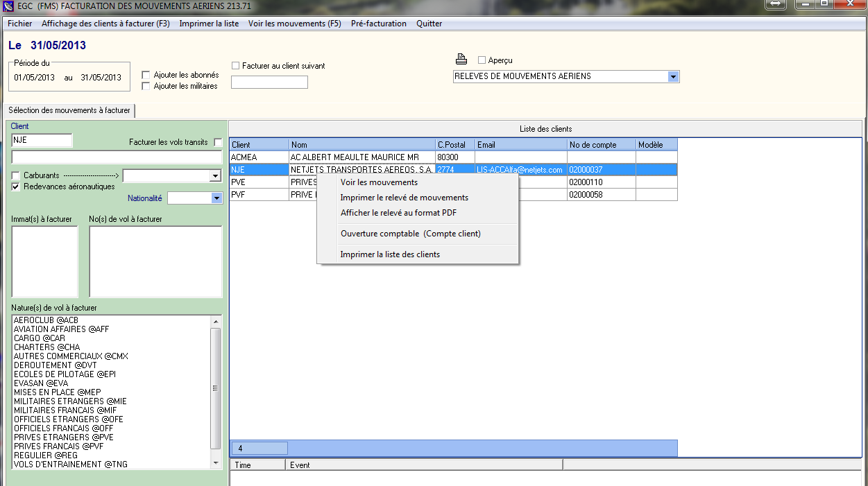Select Voir les mouvements in context menu
Screen dimensions: 868x486
[379, 182]
